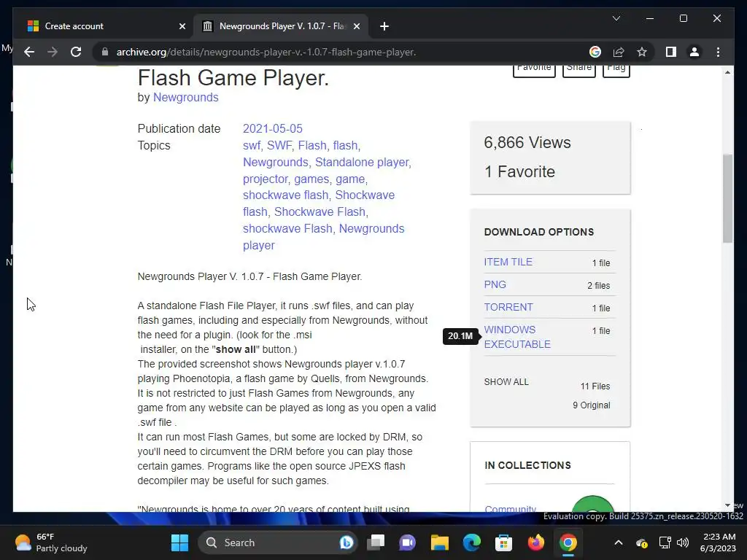Open uppercase SWF topic link
747x560 pixels.
[279, 145]
